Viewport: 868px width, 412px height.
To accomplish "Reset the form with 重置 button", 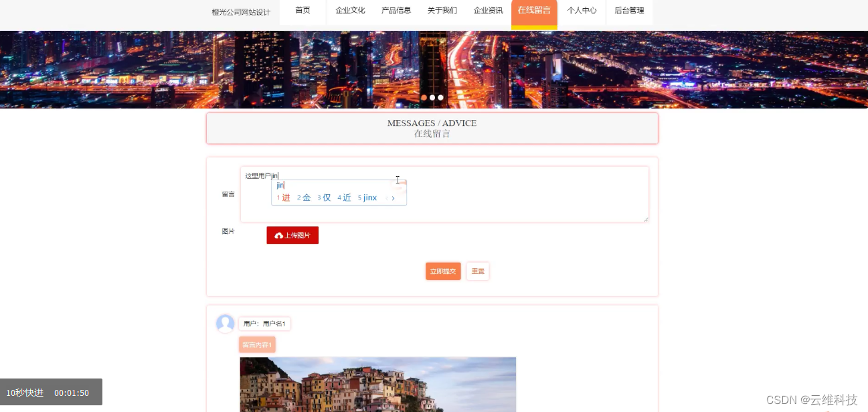I will pos(478,271).
